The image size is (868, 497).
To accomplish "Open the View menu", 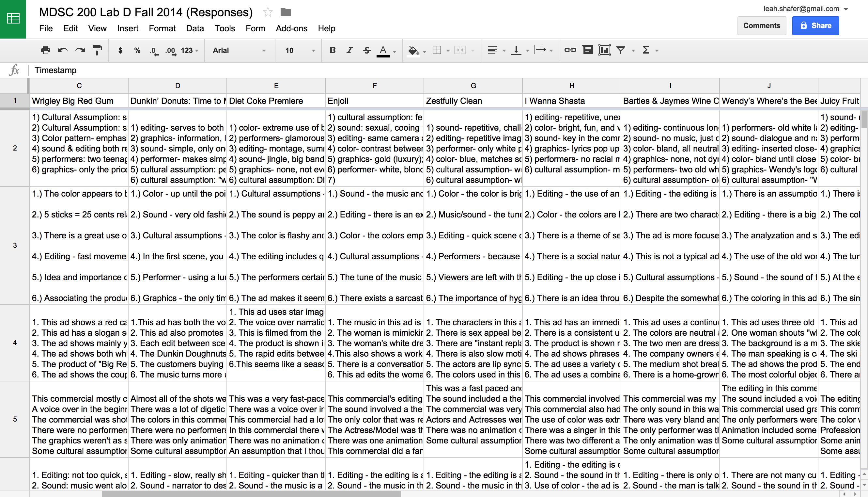I will pyautogui.click(x=97, y=28).
